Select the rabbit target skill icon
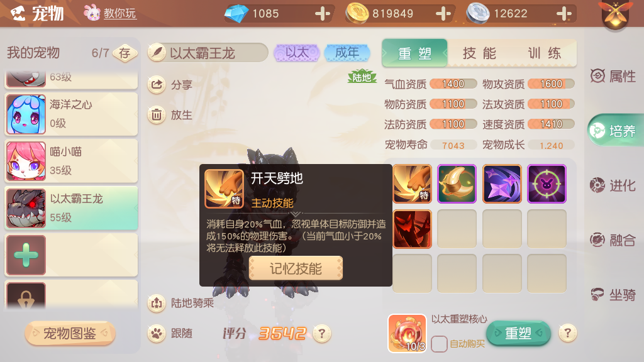This screenshot has width=644, height=362. pos(547,184)
